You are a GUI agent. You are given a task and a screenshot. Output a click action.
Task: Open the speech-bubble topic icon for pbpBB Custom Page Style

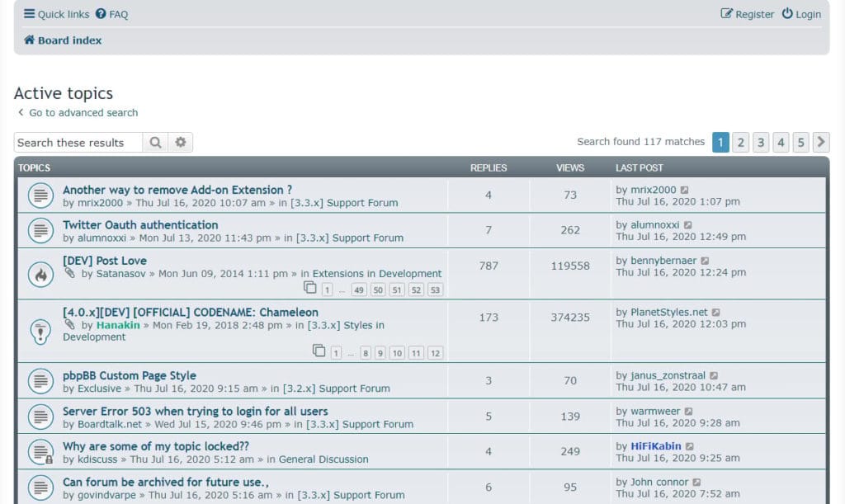pyautogui.click(x=40, y=380)
